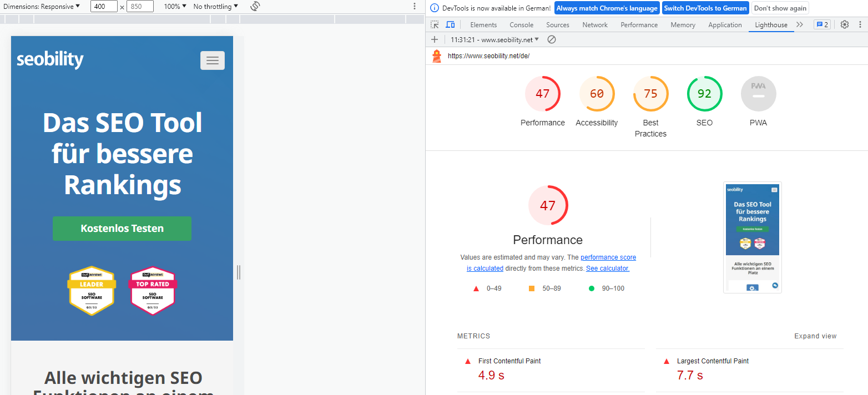Switch to the Elements tab
The image size is (868, 395).
pos(483,25)
